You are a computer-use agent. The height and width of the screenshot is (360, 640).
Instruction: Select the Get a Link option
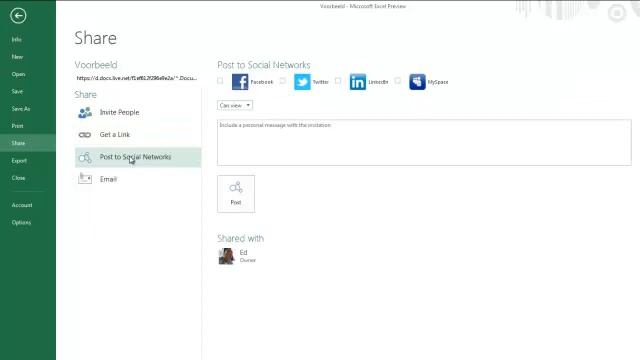[138, 135]
